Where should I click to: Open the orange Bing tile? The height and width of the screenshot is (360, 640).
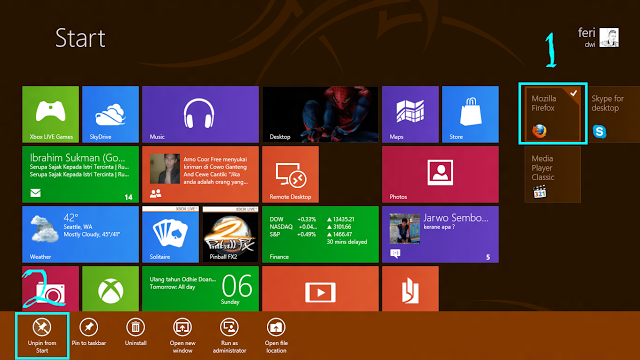[410, 289]
